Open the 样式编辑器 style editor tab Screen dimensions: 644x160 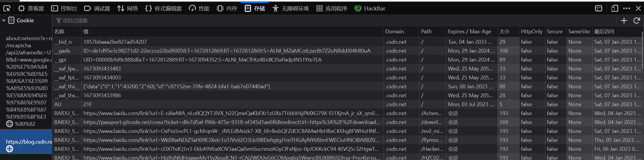[x=163, y=8]
